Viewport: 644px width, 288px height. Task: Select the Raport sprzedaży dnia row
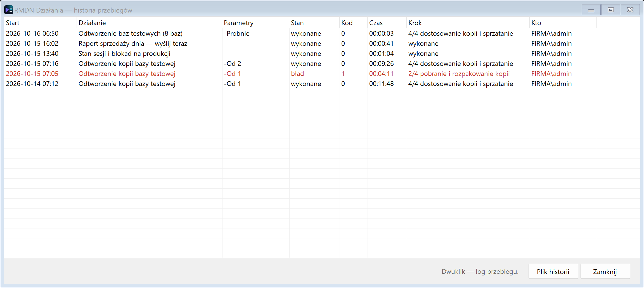pyautogui.click(x=322, y=44)
